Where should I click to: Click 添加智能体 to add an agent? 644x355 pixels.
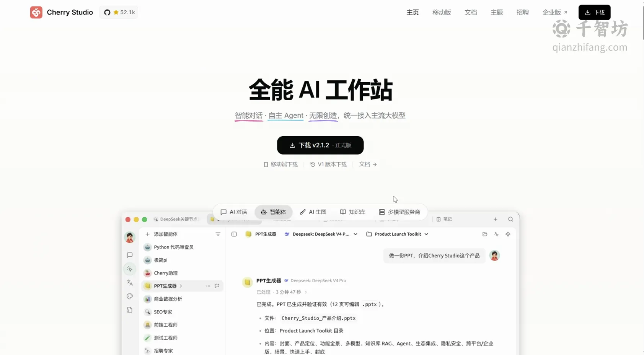[161, 234]
